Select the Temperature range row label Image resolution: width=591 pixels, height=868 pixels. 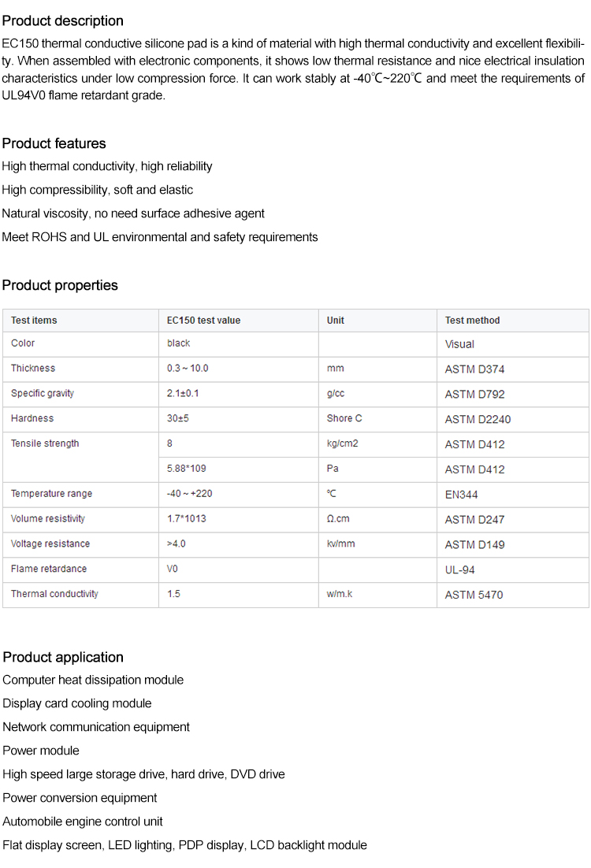click(51, 494)
